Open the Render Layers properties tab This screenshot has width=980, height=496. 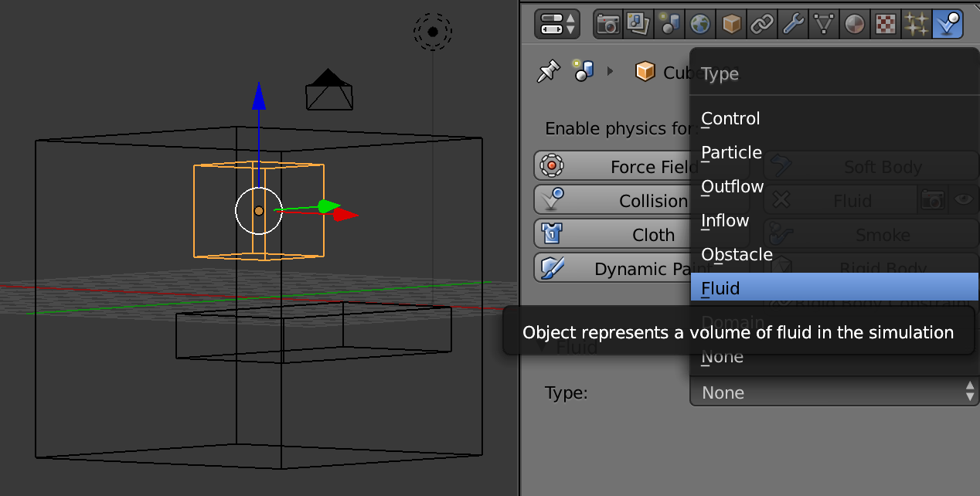(x=638, y=24)
